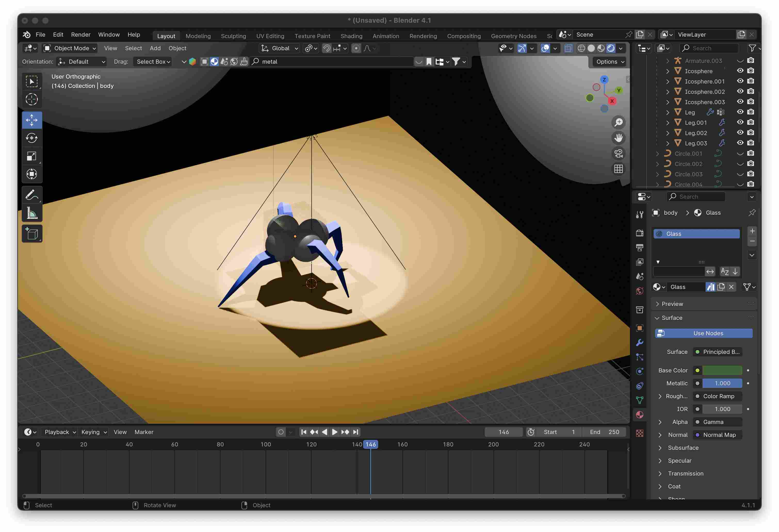The width and height of the screenshot is (779, 532).
Task: Click the Principled BSDF surface button
Action: pos(717,352)
